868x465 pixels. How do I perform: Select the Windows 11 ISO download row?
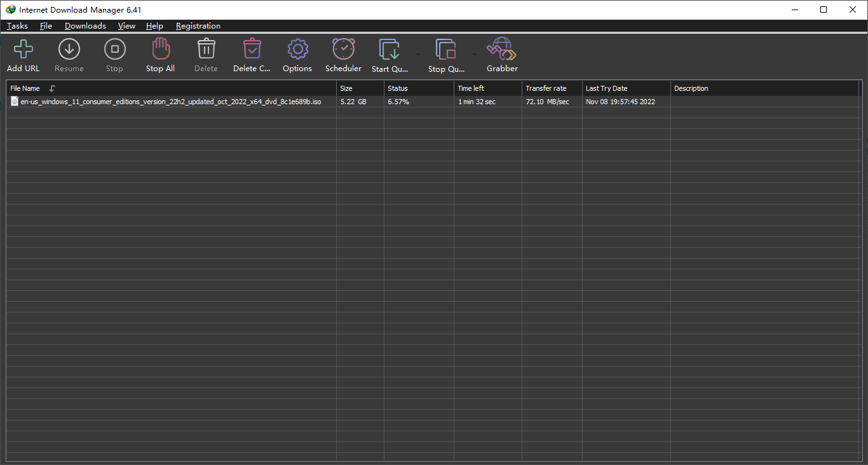point(170,102)
